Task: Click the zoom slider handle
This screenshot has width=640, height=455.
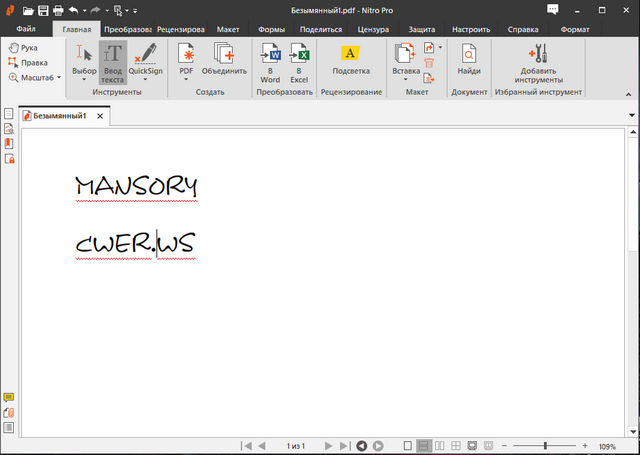Action: click(x=545, y=445)
